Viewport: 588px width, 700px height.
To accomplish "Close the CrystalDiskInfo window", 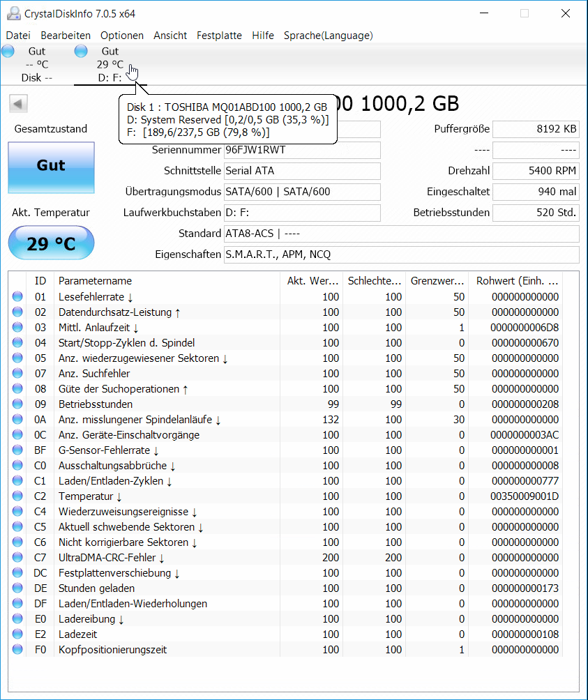I will (x=566, y=13).
